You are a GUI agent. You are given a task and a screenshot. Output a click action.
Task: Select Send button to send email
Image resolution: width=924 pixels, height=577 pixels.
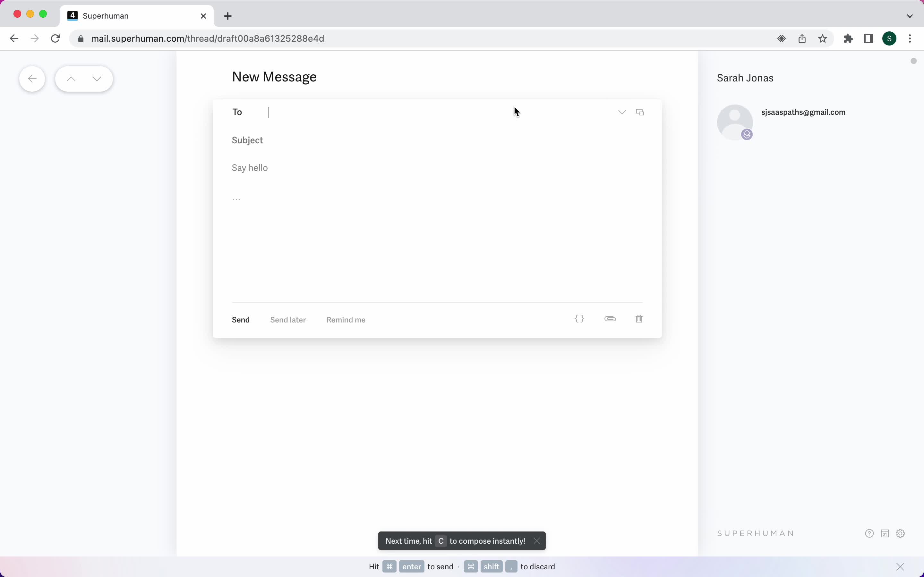pyautogui.click(x=241, y=320)
